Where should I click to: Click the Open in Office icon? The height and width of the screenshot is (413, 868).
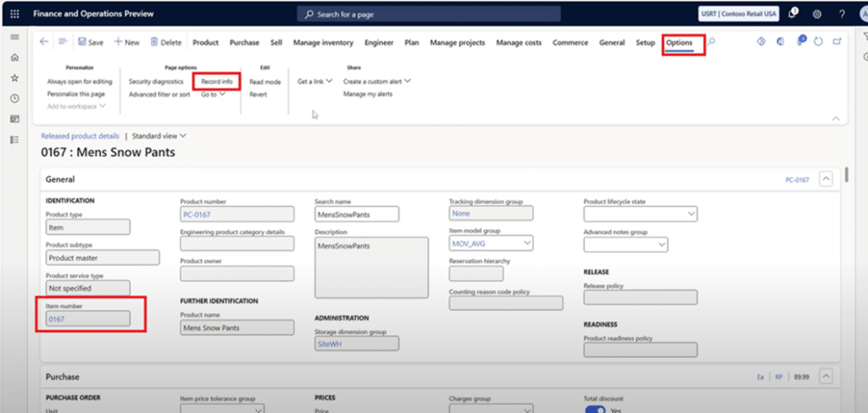[780, 42]
